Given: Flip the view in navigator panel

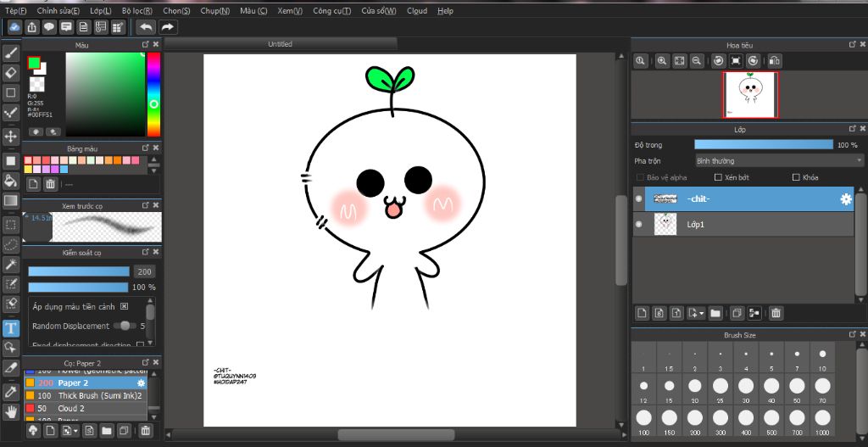Looking at the screenshot, I should (775, 61).
